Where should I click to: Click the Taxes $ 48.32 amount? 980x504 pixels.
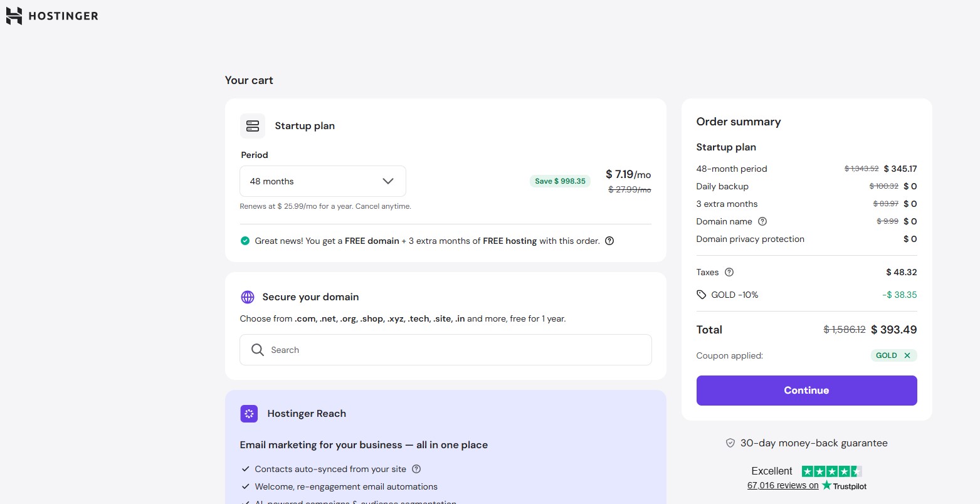[902, 272]
